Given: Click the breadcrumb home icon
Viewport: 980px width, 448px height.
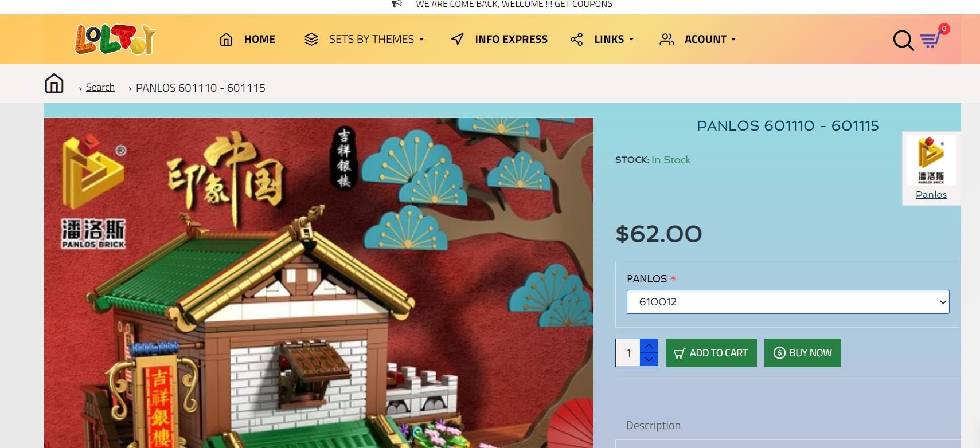Looking at the screenshot, I should 54,83.
